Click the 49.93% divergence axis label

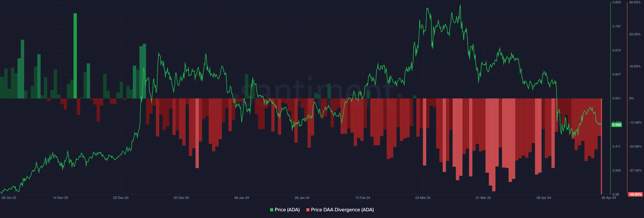coord(635,2)
